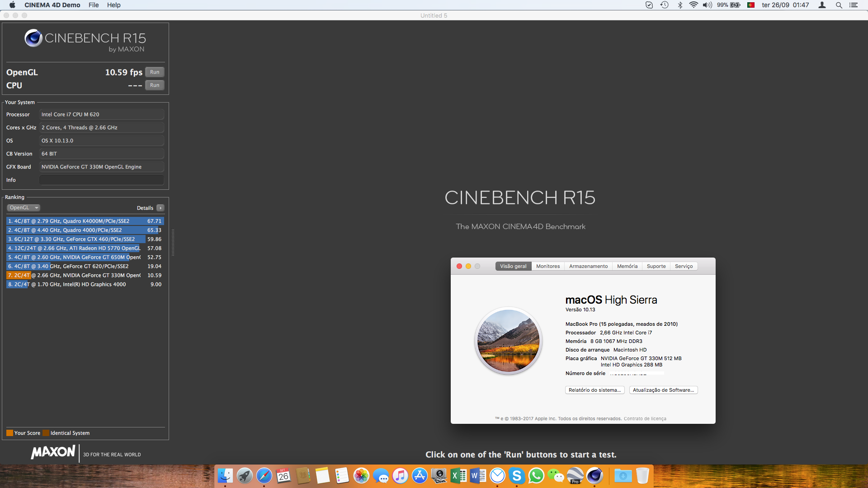Open the Help menu
The width and height of the screenshot is (868, 488).
point(114,5)
